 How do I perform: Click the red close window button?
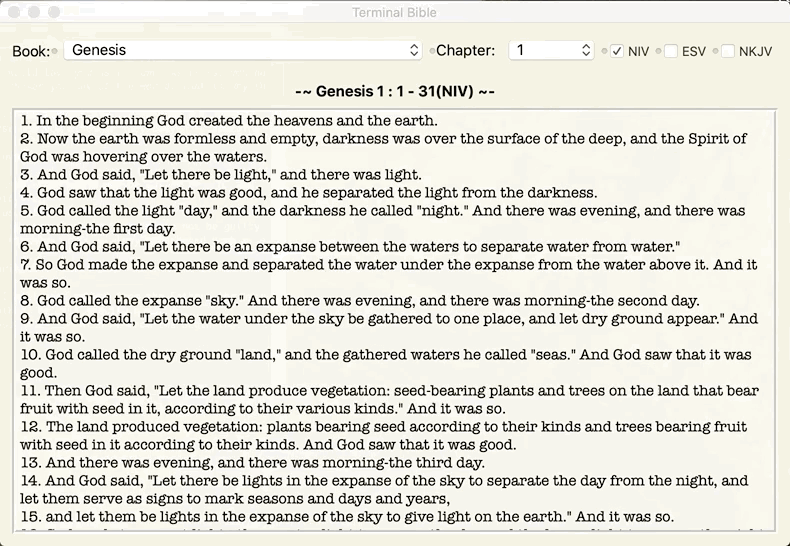[14, 12]
